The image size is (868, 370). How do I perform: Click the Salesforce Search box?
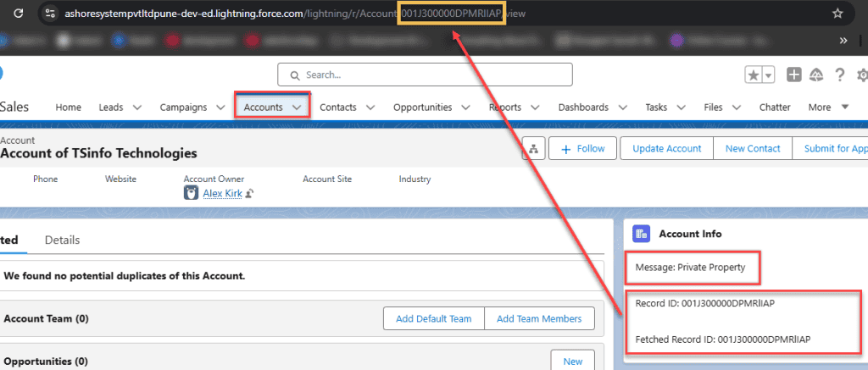pos(425,75)
